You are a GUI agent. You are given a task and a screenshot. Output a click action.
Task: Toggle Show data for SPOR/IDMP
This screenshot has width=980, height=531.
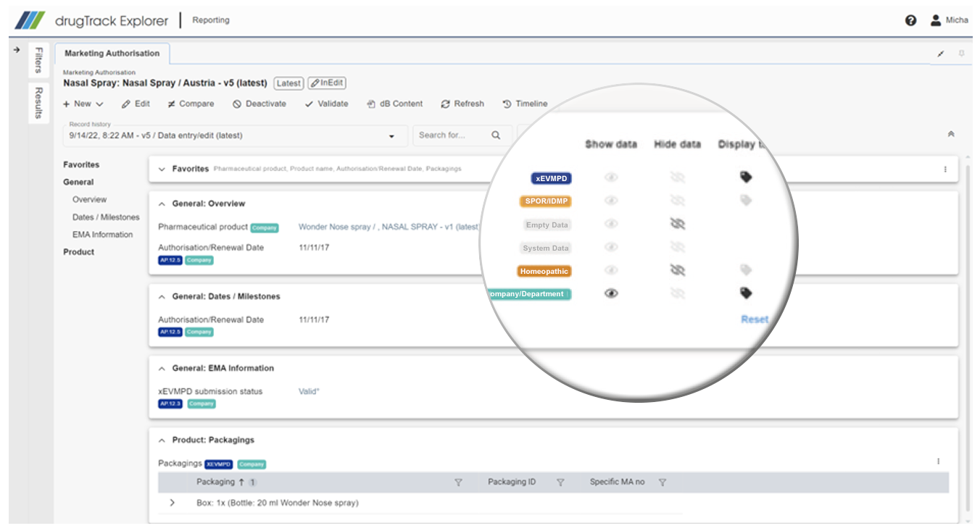click(x=611, y=201)
